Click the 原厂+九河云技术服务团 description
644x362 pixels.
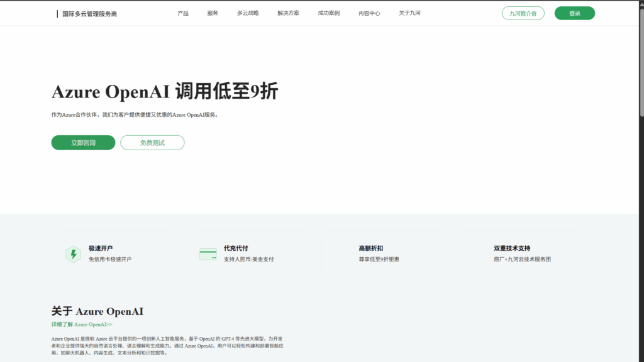[523, 260]
